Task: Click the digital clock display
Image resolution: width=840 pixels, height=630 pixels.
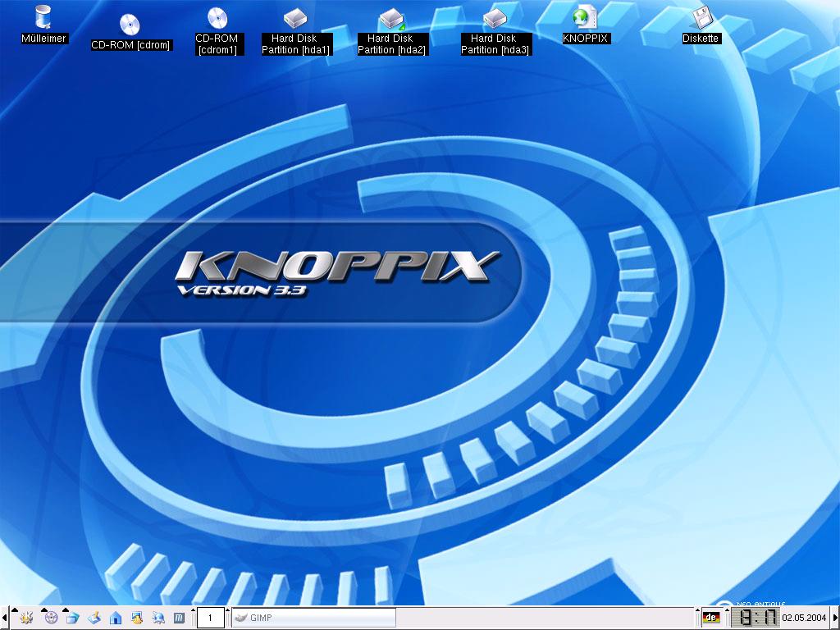Action: click(x=755, y=618)
